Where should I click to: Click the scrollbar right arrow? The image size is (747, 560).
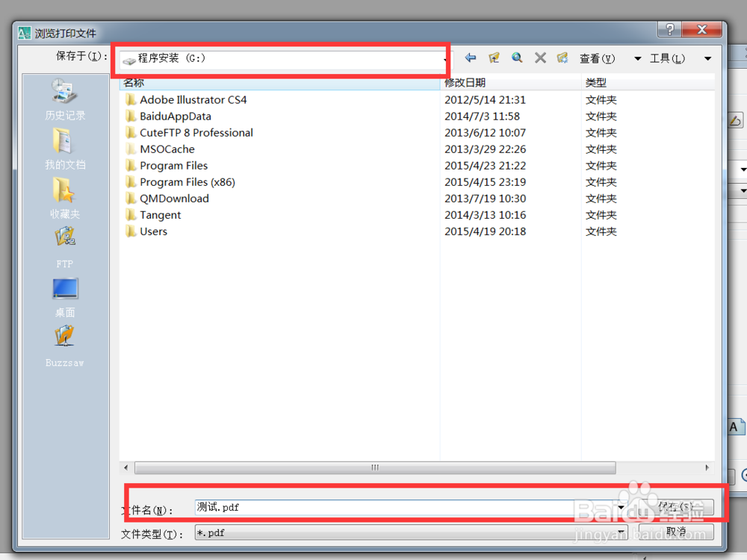tap(707, 467)
